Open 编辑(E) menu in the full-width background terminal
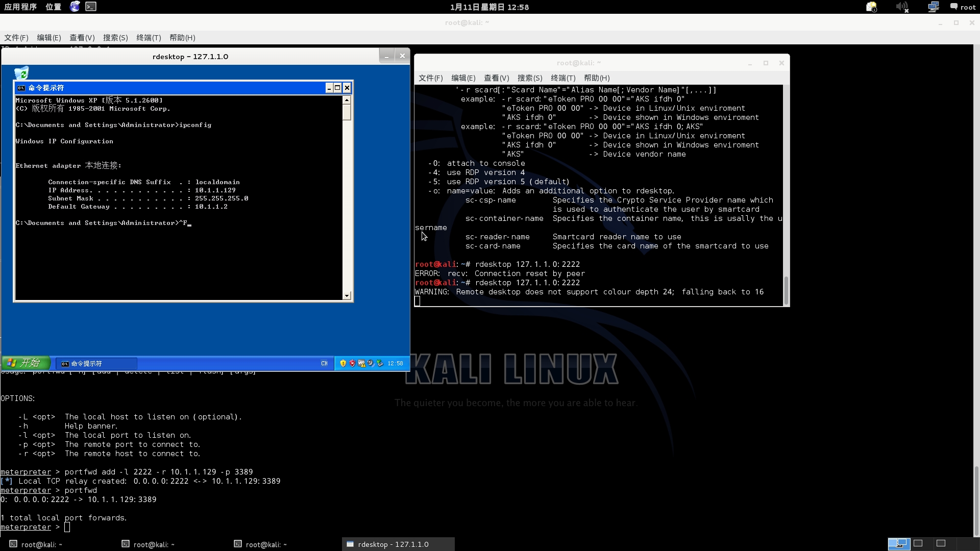Image resolution: width=980 pixels, height=551 pixels. pyautogui.click(x=49, y=38)
